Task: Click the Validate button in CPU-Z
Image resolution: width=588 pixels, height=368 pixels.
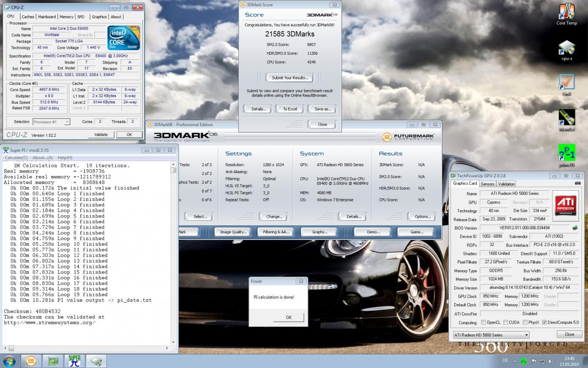Action: click(101, 135)
